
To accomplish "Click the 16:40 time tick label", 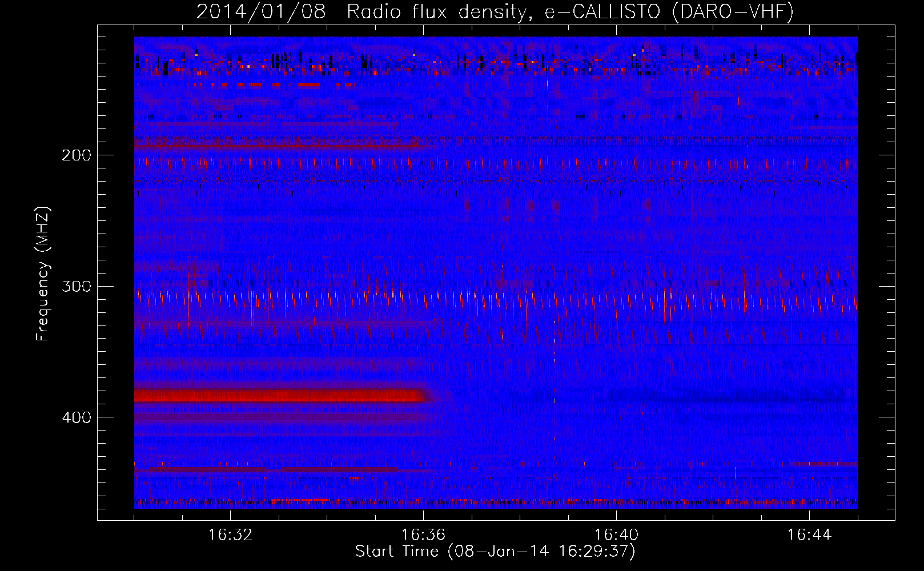I will (x=616, y=535).
